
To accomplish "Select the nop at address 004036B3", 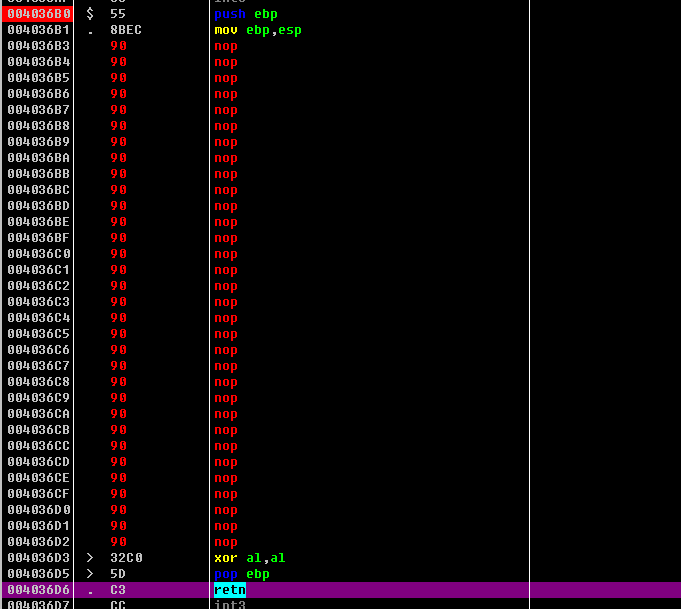I will click(226, 46).
